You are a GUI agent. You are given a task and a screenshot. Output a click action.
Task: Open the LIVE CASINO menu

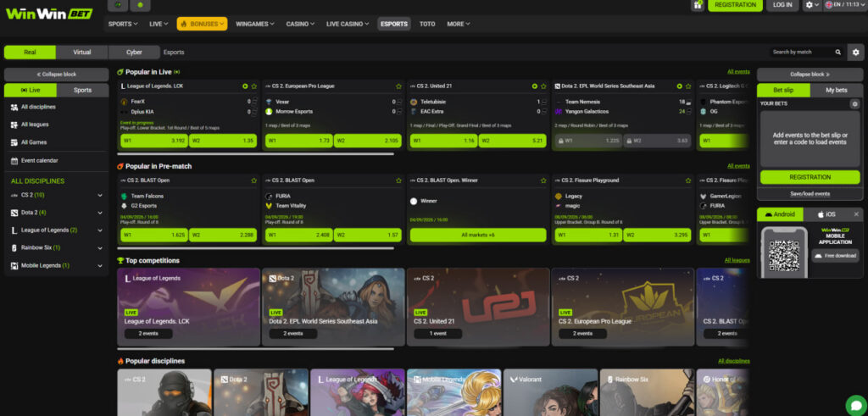tap(348, 24)
